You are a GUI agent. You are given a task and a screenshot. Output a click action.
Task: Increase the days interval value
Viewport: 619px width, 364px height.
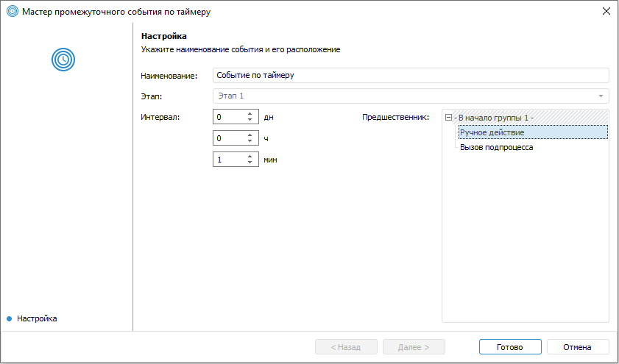click(250, 113)
